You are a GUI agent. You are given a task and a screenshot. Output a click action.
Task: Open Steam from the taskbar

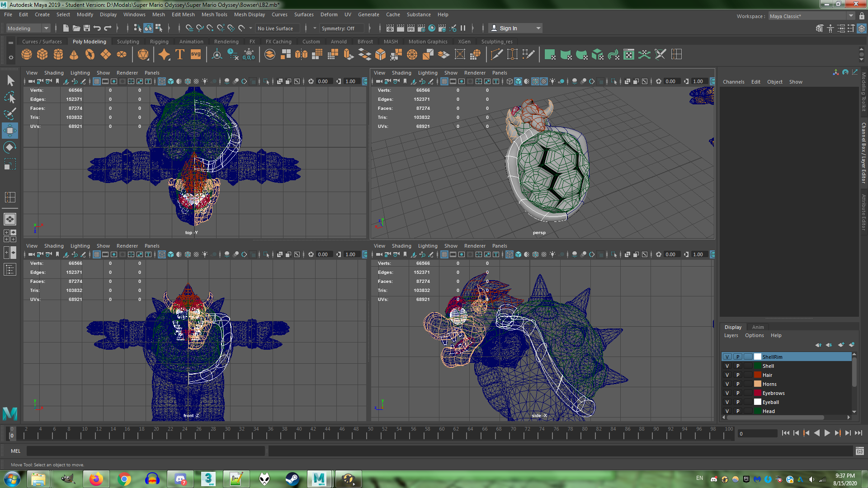[x=292, y=479]
